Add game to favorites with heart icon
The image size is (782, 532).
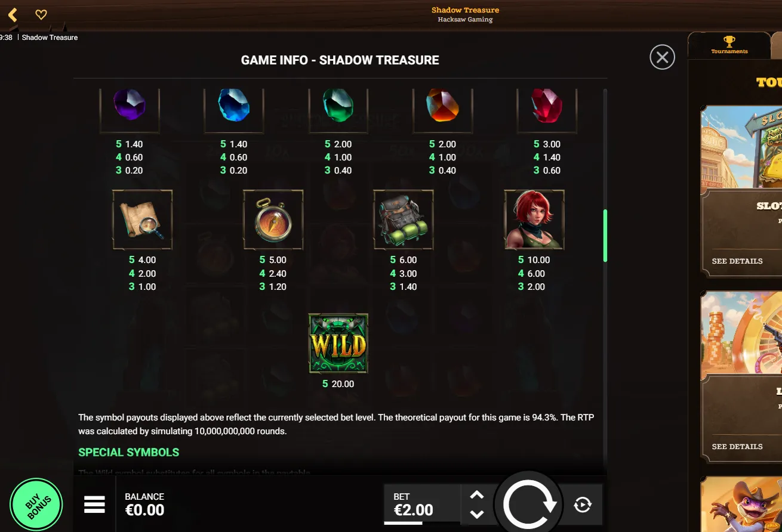[41, 14]
